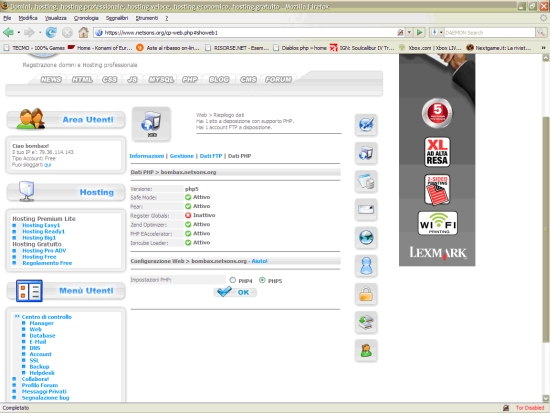The width and height of the screenshot is (550, 413).
Task: Select the PHP4 radio button
Action: [233, 280]
